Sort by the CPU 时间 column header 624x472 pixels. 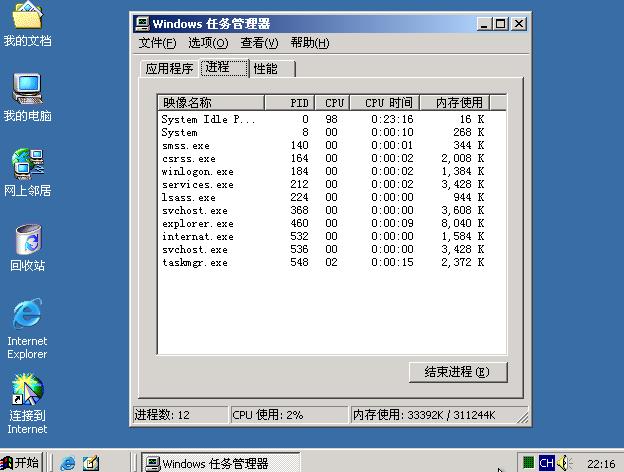coord(384,103)
